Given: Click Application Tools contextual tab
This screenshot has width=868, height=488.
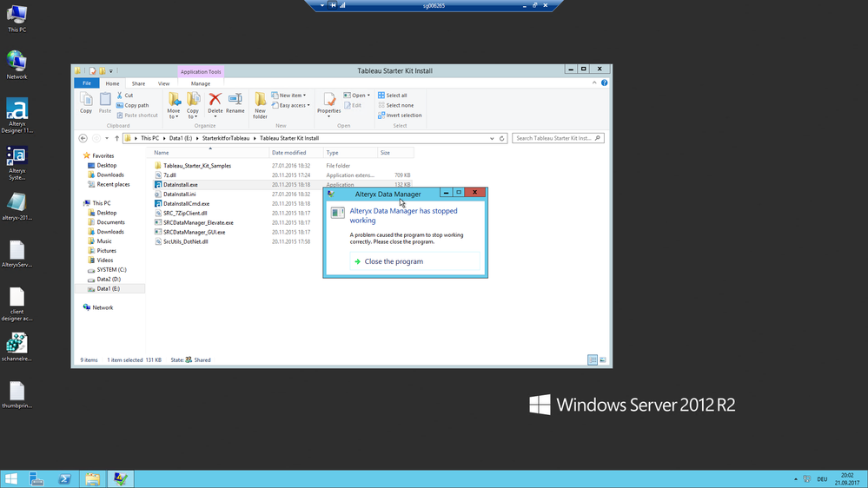Looking at the screenshot, I should pyautogui.click(x=201, y=72).
